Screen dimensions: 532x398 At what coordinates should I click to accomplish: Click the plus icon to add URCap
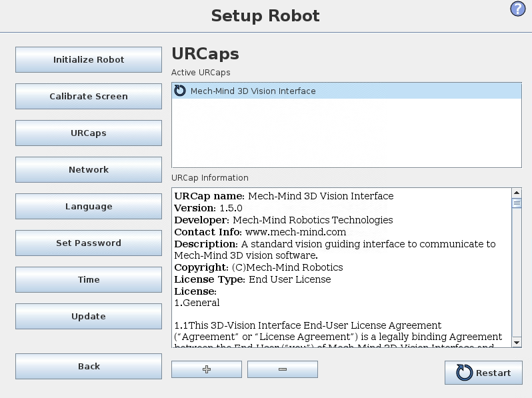coord(207,369)
